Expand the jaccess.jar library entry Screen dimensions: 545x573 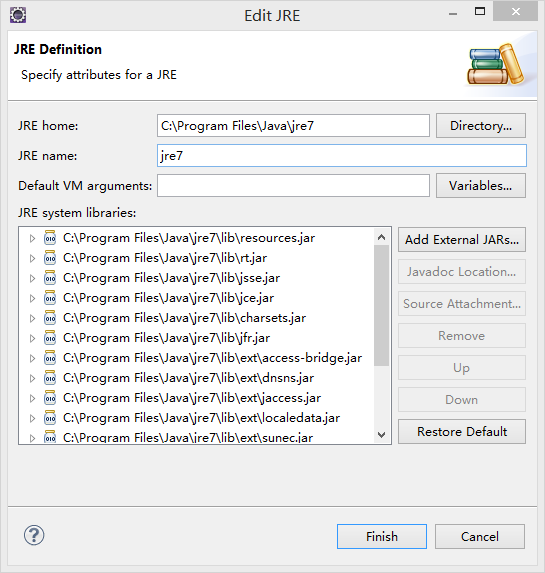(32, 399)
